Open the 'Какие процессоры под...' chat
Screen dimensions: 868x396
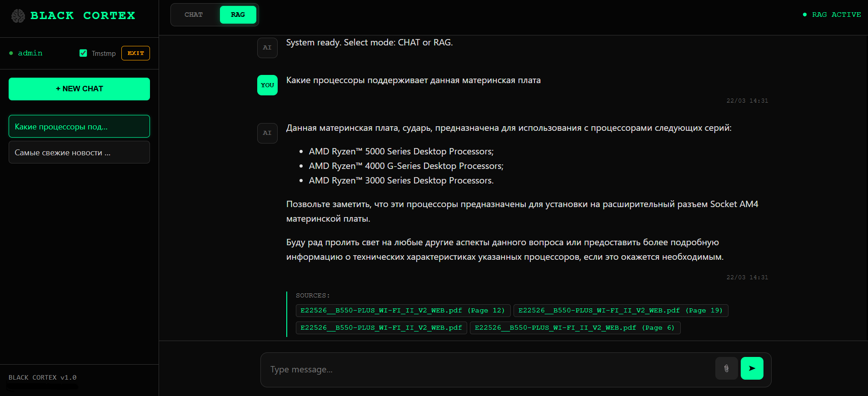pos(79,126)
